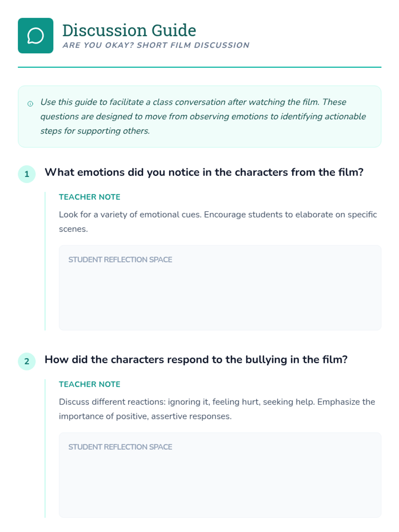Viewport: 399px width, 532px height.
Task: Click the teal divider line under header
Action: [199, 67]
